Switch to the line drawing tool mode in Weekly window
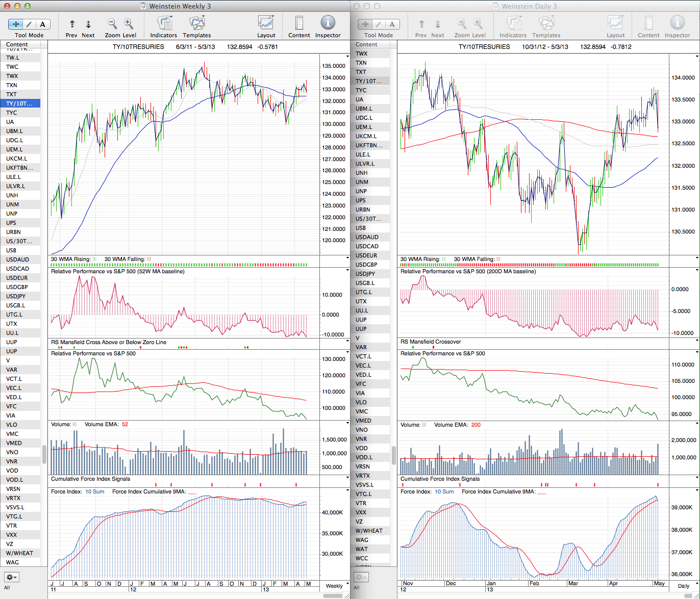Image resolution: width=700 pixels, height=599 pixels. point(29,24)
